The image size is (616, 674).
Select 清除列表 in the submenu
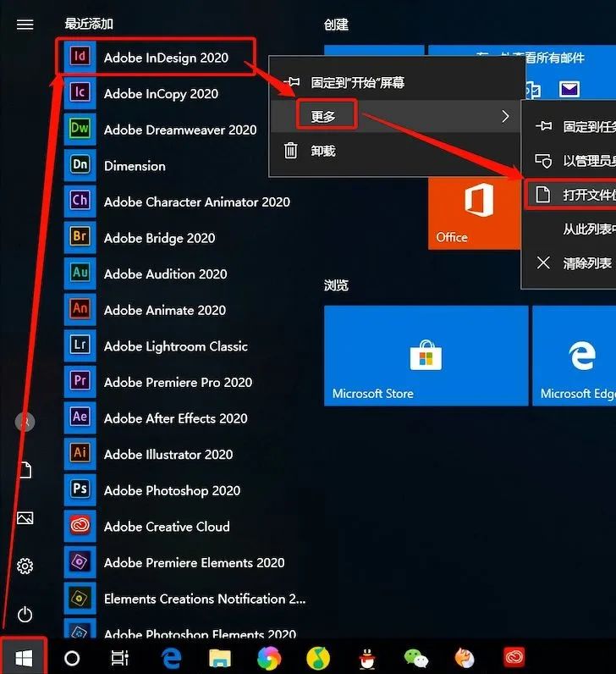569,262
